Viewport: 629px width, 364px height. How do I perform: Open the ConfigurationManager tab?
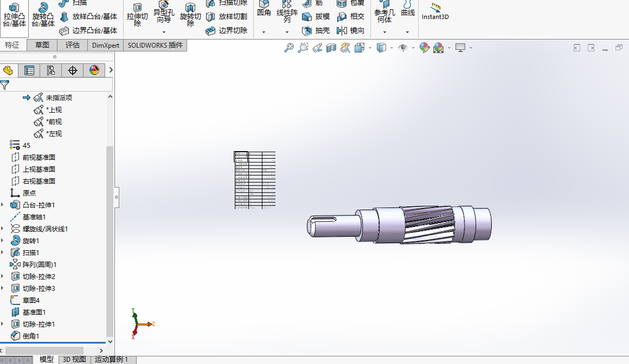coord(50,70)
